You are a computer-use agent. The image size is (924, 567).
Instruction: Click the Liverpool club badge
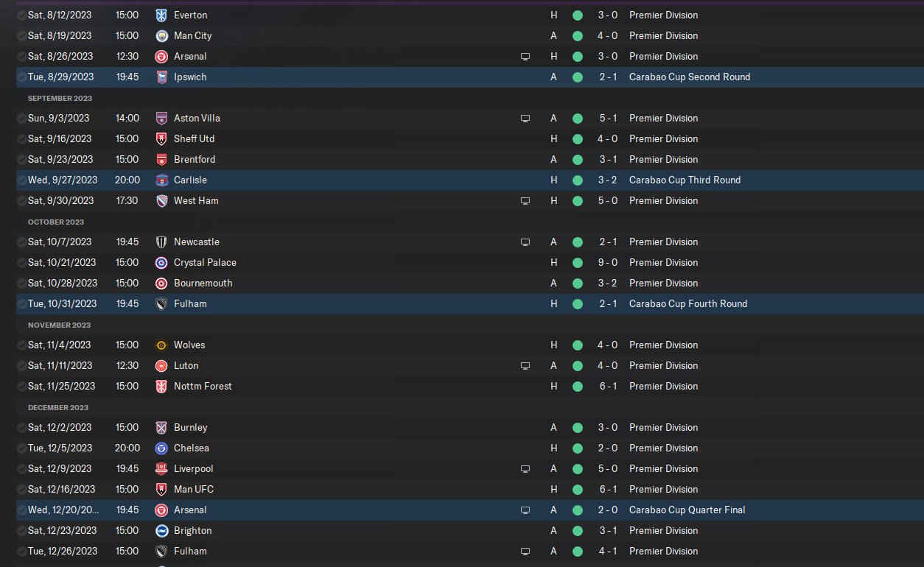161,468
